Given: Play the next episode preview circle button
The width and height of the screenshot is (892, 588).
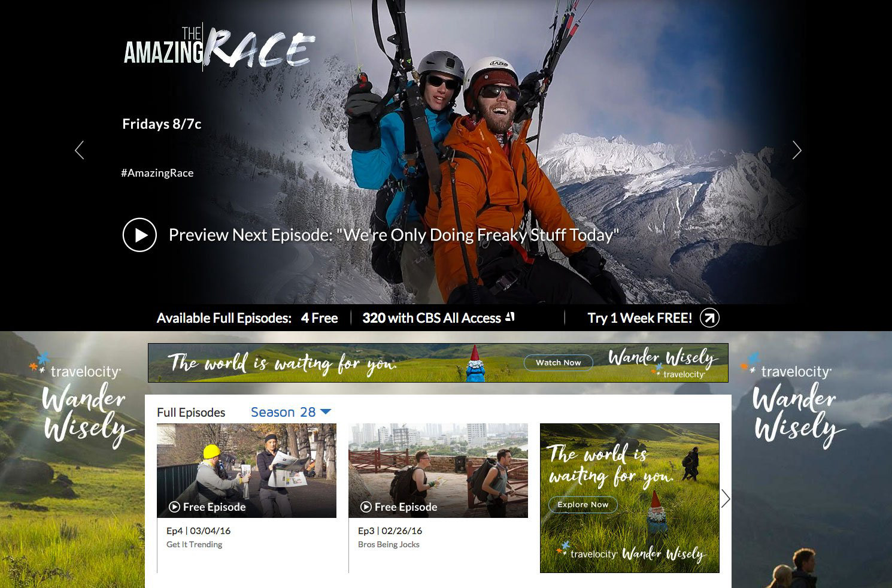Looking at the screenshot, I should 139,235.
